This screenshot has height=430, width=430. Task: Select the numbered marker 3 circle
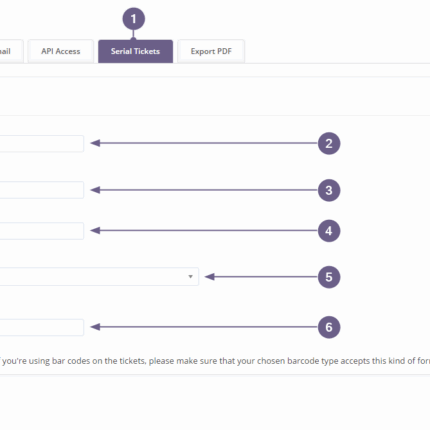[329, 190]
